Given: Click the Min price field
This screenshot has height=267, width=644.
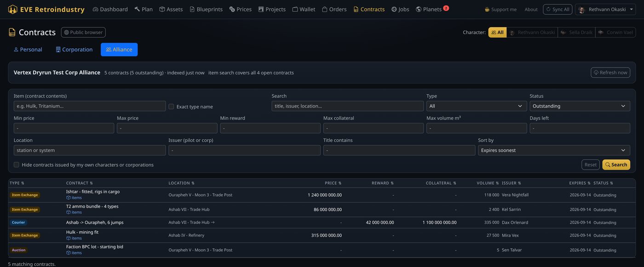Looking at the screenshot, I should pyautogui.click(x=64, y=128).
